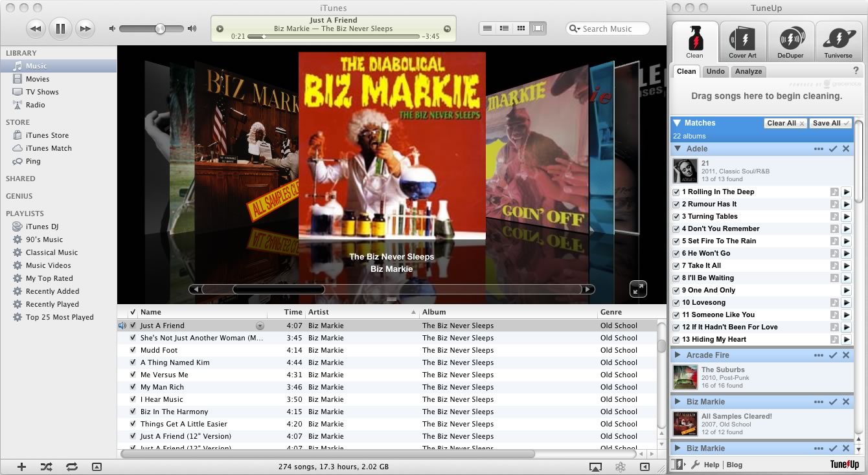Screen dimensions: 868x475
Task: Uncheck track 7 Take It All
Action: 676,266
